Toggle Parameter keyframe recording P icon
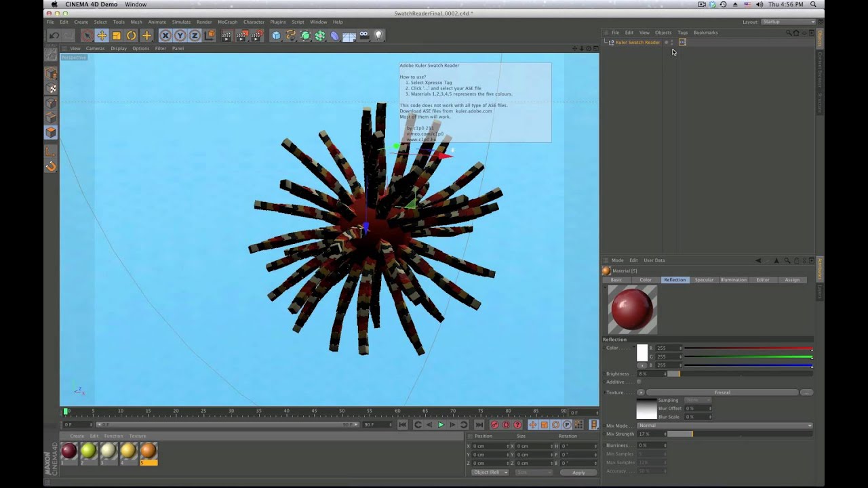This screenshot has width=868, height=488. (567, 425)
